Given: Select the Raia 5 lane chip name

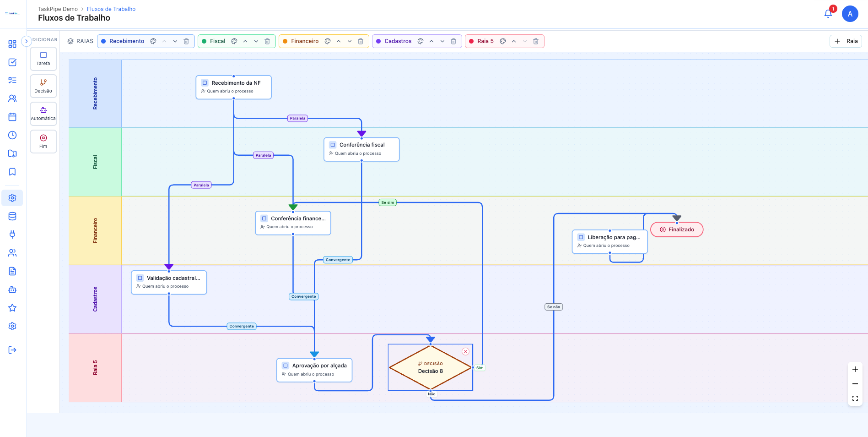Looking at the screenshot, I should point(485,41).
